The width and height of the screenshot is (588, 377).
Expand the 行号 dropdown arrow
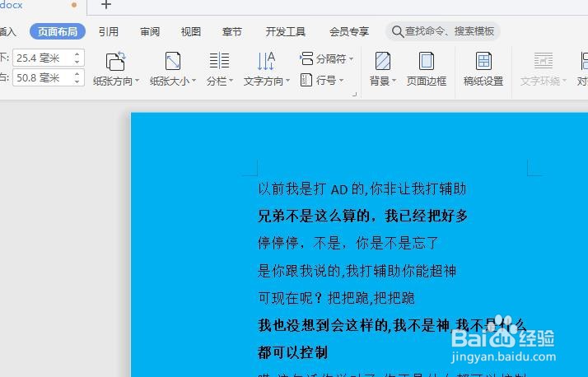click(x=341, y=80)
